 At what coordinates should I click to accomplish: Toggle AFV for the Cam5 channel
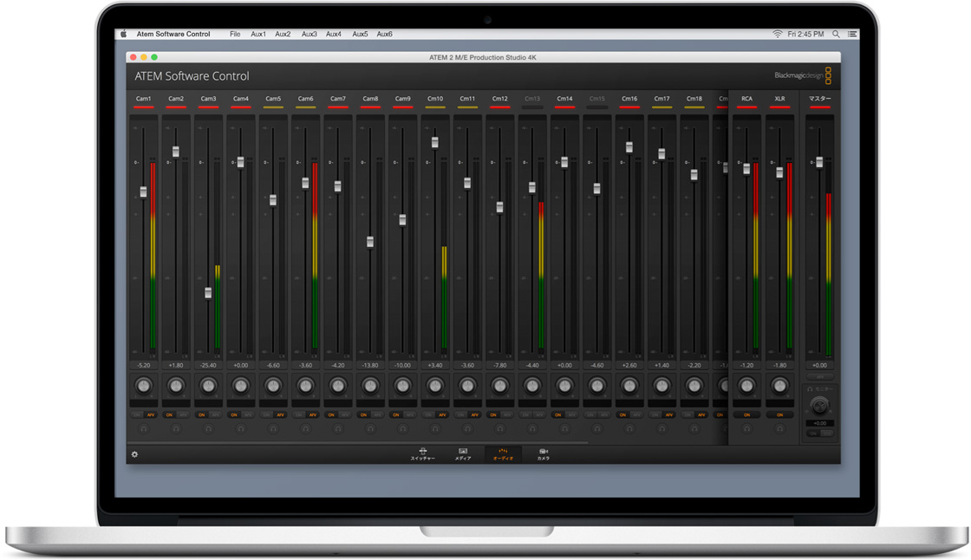pos(280,414)
